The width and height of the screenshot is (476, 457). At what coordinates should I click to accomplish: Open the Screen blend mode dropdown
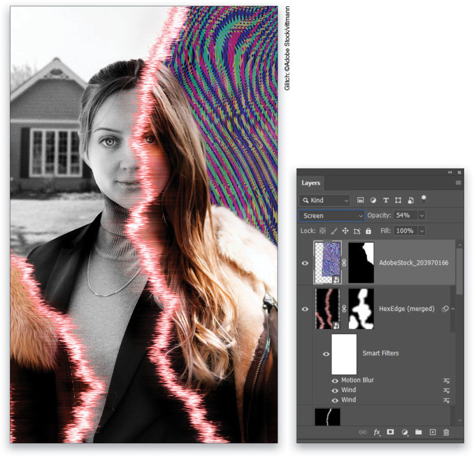[x=331, y=216]
